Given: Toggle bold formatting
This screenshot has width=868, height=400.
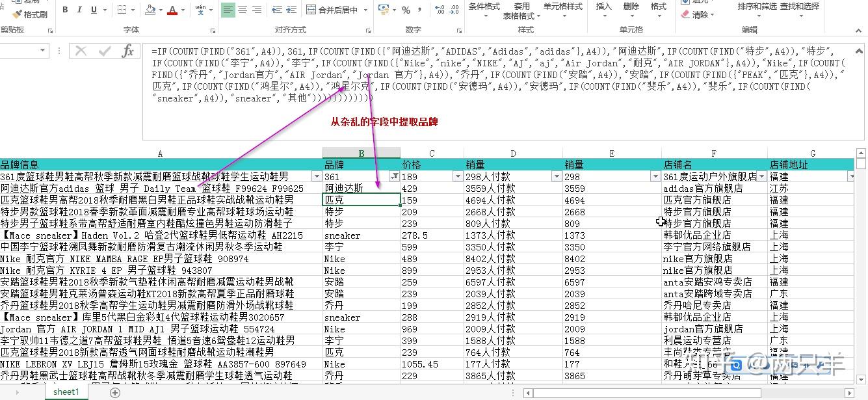Looking at the screenshot, I should coord(66,10).
